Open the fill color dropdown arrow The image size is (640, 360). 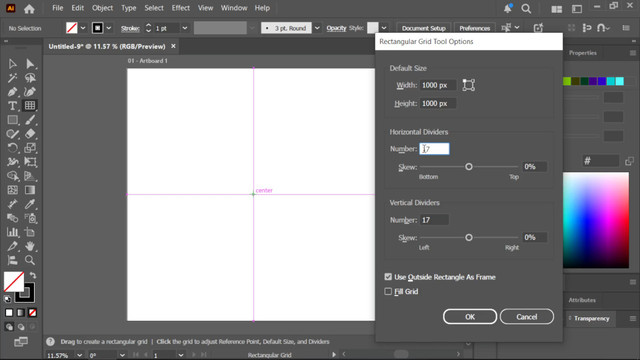pyautogui.click(x=83, y=28)
